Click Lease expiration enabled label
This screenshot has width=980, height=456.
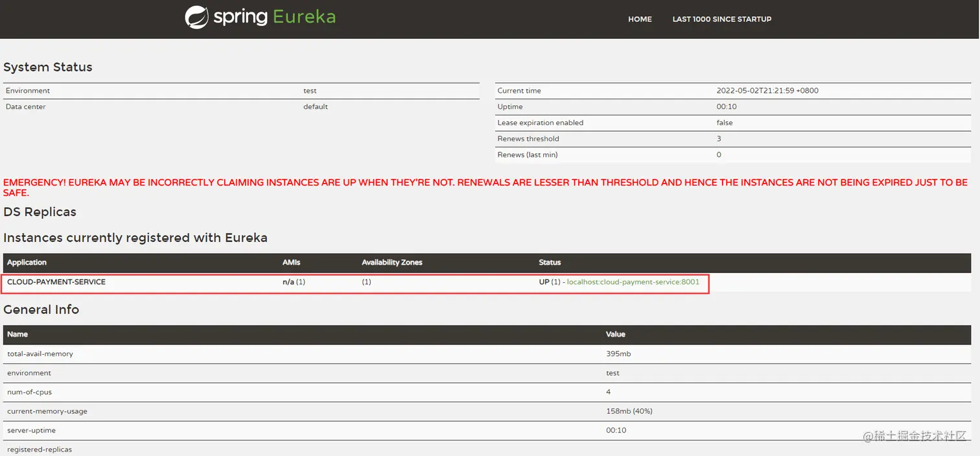541,123
